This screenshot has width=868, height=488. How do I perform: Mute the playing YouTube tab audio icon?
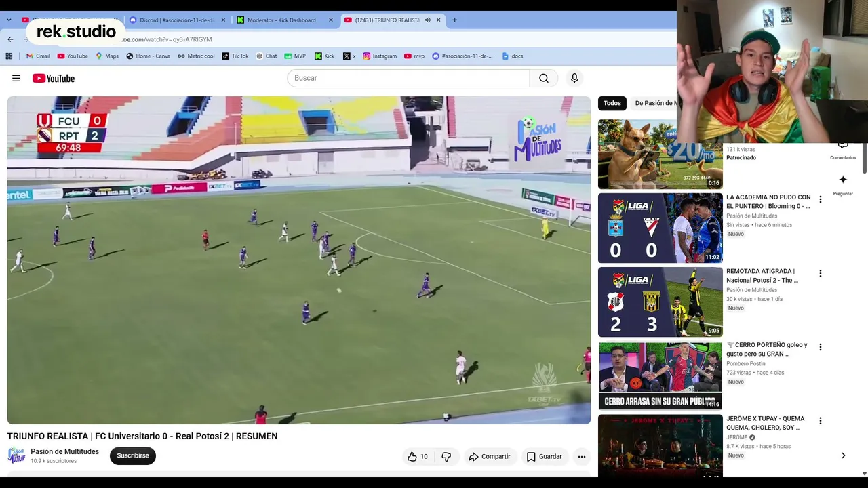[x=427, y=20]
